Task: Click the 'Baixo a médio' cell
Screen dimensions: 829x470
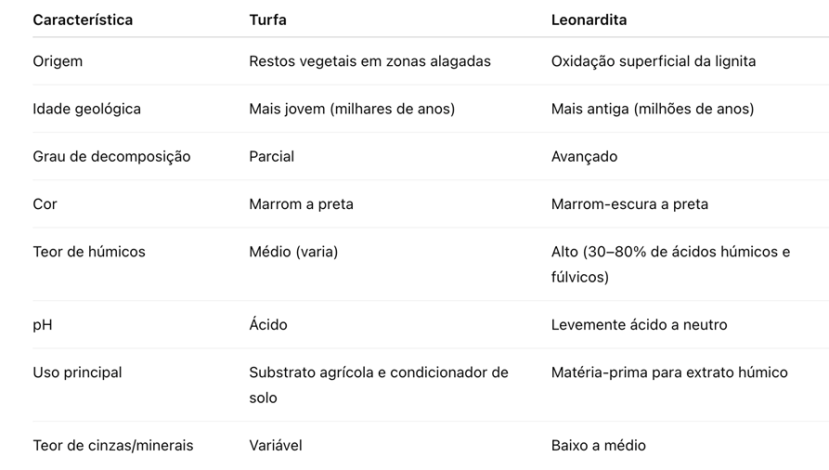Action: coord(599,445)
